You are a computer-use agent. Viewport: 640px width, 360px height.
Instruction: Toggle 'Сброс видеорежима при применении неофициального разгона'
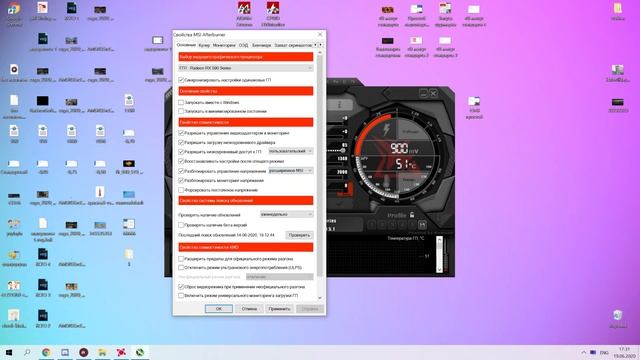181,287
